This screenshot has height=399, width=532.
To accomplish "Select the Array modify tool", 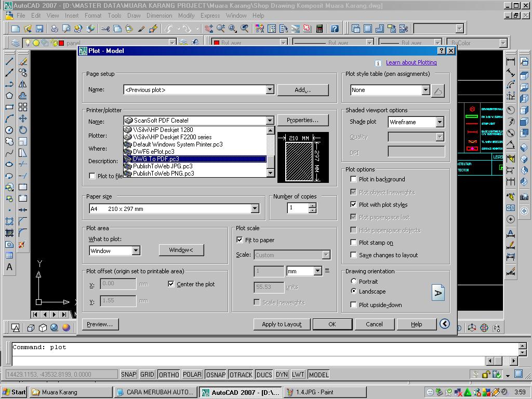I will (x=23, y=107).
